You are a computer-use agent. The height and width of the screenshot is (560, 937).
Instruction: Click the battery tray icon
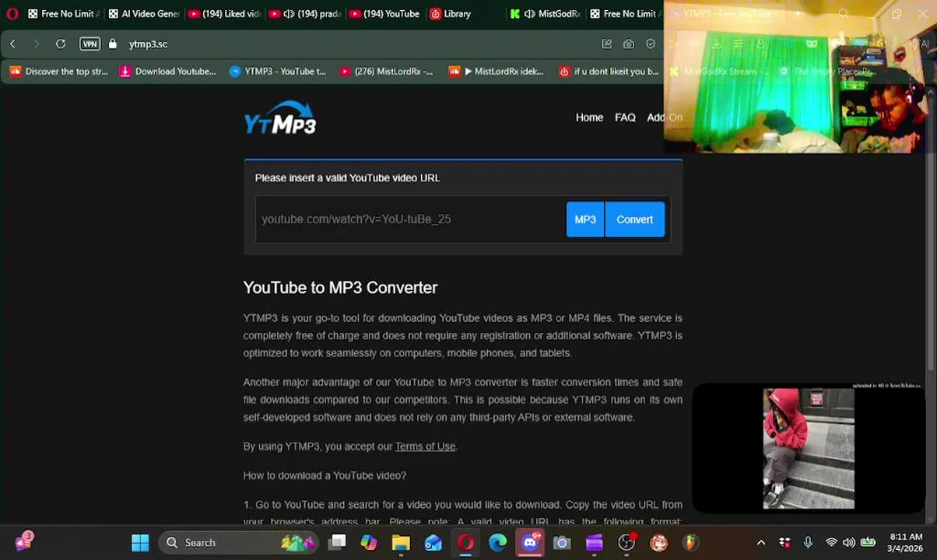869,543
